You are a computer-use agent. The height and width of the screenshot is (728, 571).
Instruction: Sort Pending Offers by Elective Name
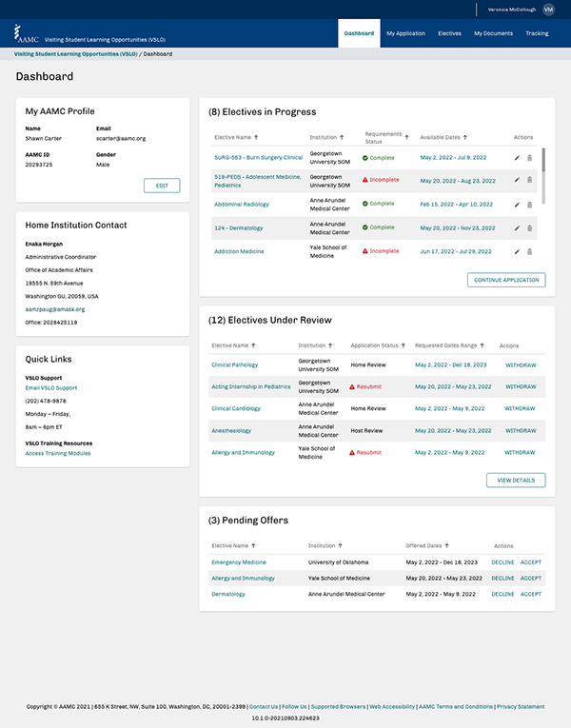click(253, 546)
